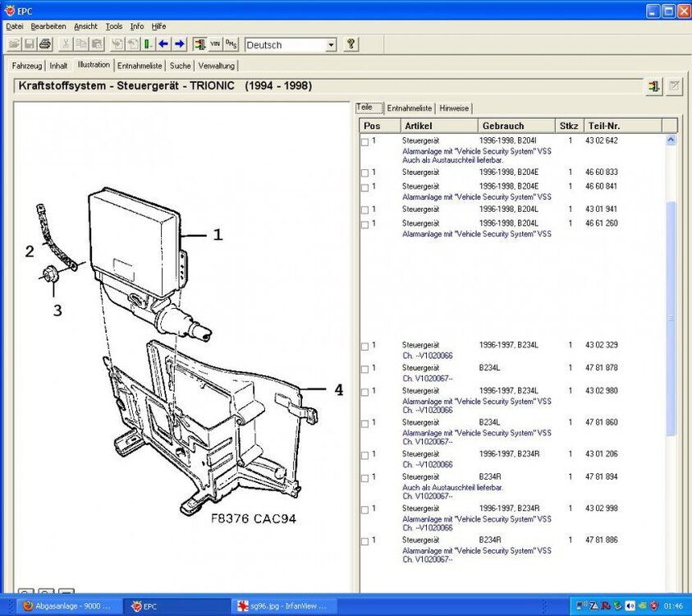Open the Ansicht menu
The height and width of the screenshot is (616, 692).
coord(85,26)
